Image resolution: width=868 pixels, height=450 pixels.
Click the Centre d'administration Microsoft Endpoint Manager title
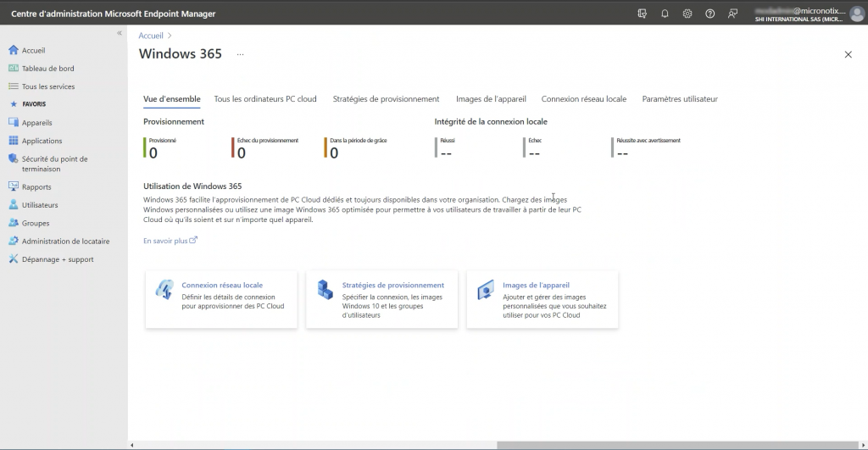114,14
